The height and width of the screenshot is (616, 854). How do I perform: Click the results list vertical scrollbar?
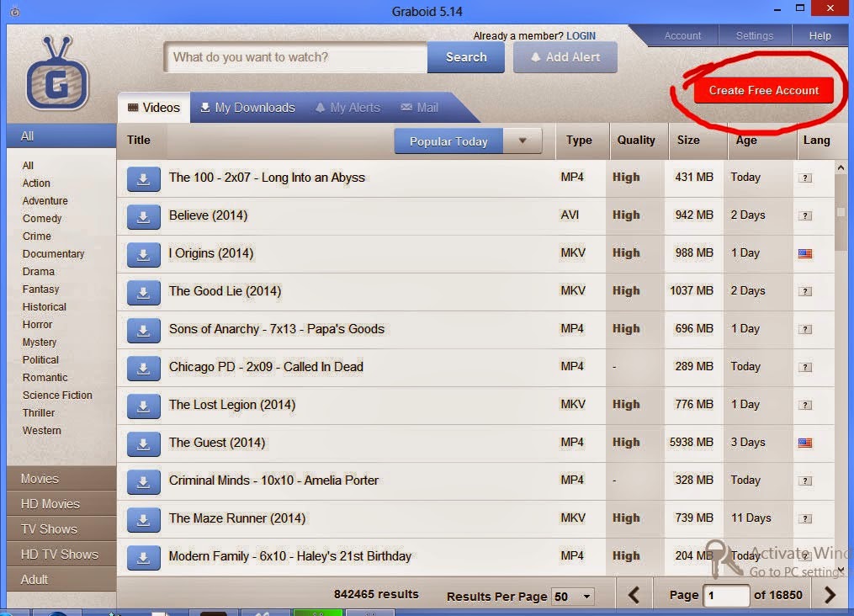841,212
